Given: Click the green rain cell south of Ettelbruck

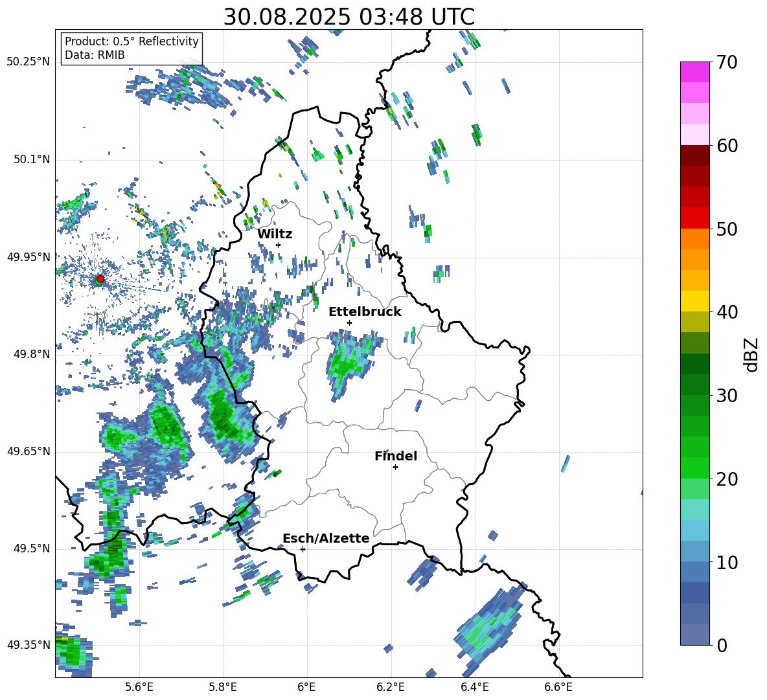Looking at the screenshot, I should coord(350,364).
